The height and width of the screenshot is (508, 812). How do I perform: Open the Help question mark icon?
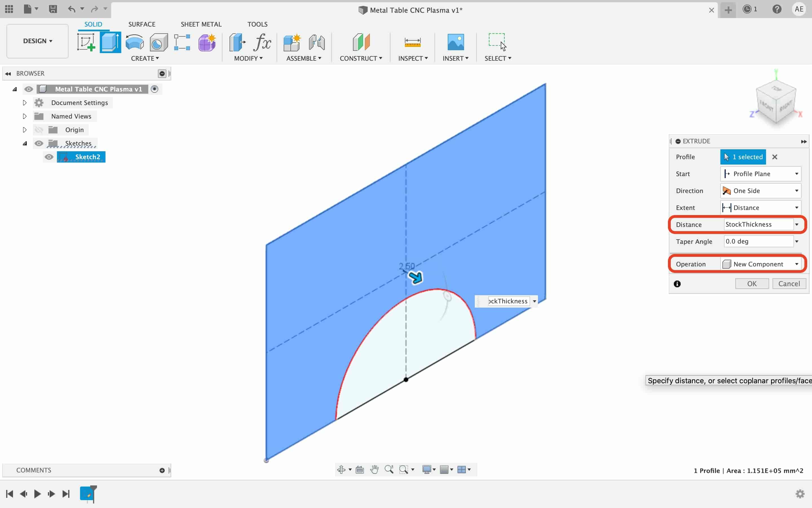pyautogui.click(x=777, y=9)
